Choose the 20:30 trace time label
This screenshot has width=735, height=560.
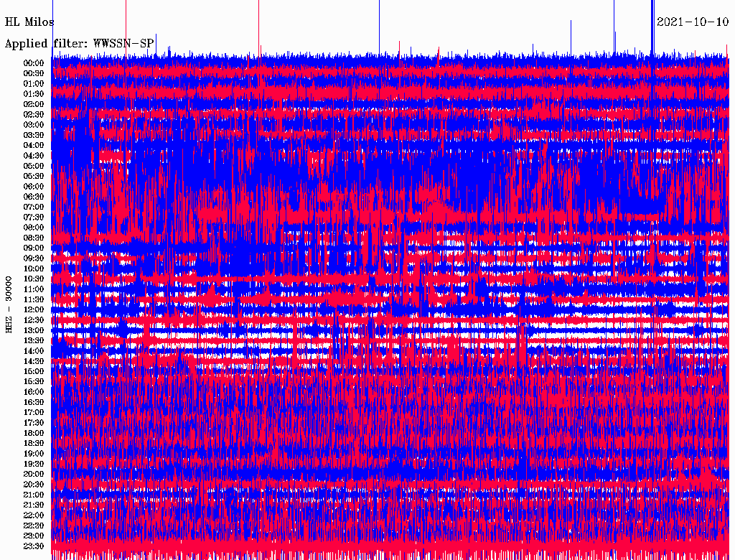34,485
